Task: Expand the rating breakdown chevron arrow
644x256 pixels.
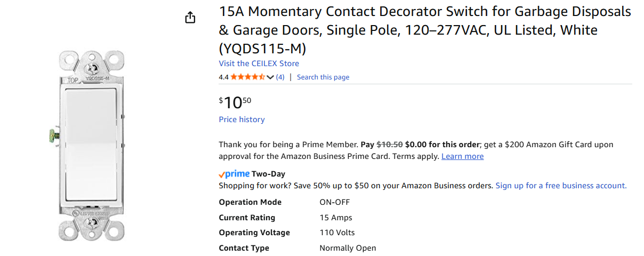Action: [270, 77]
